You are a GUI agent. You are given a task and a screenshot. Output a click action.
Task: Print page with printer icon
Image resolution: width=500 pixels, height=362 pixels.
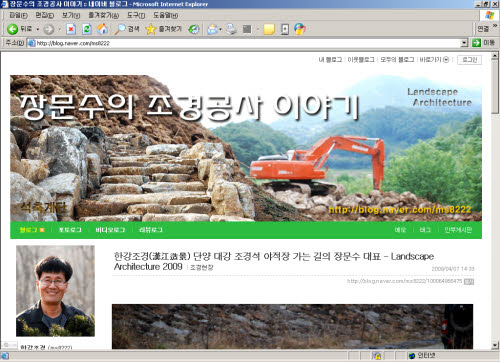point(231,29)
